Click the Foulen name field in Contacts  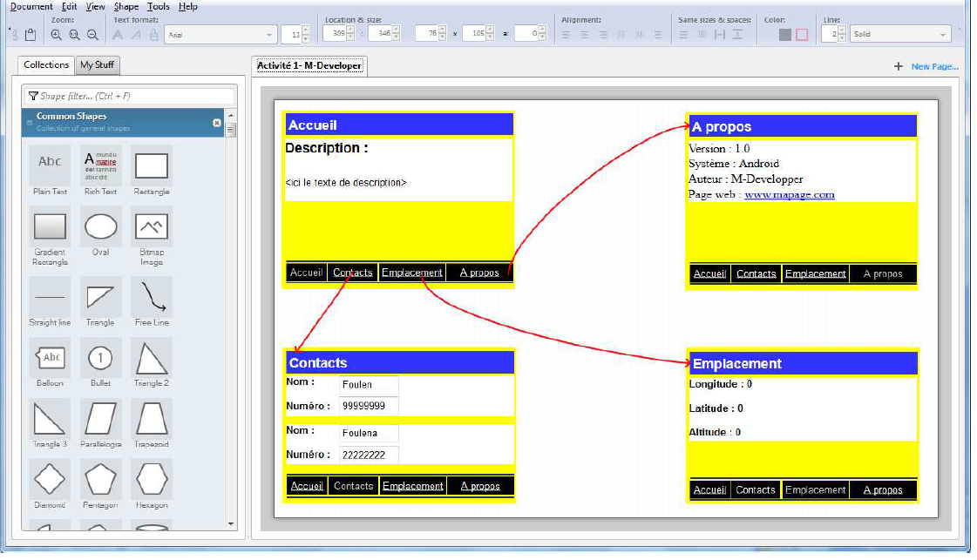[369, 384]
